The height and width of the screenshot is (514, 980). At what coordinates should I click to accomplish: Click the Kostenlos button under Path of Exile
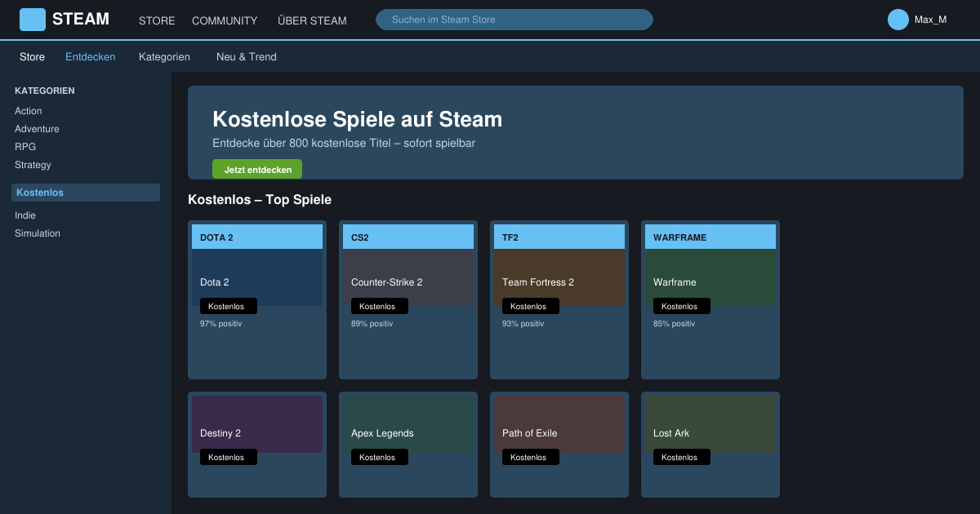point(531,457)
